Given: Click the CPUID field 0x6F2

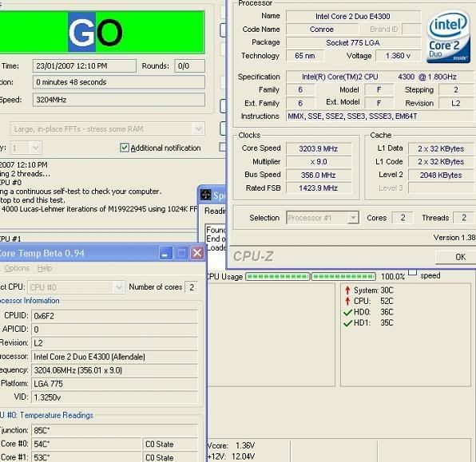Looking at the screenshot, I should [x=115, y=316].
